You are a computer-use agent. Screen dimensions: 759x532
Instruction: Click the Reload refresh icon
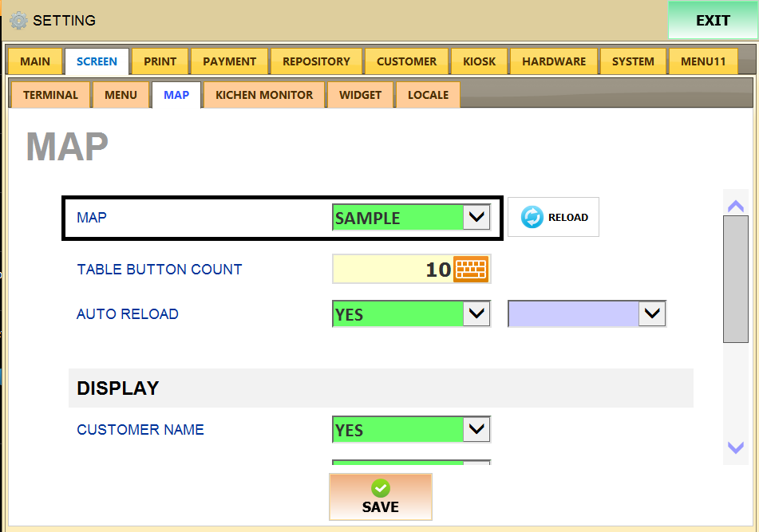532,217
